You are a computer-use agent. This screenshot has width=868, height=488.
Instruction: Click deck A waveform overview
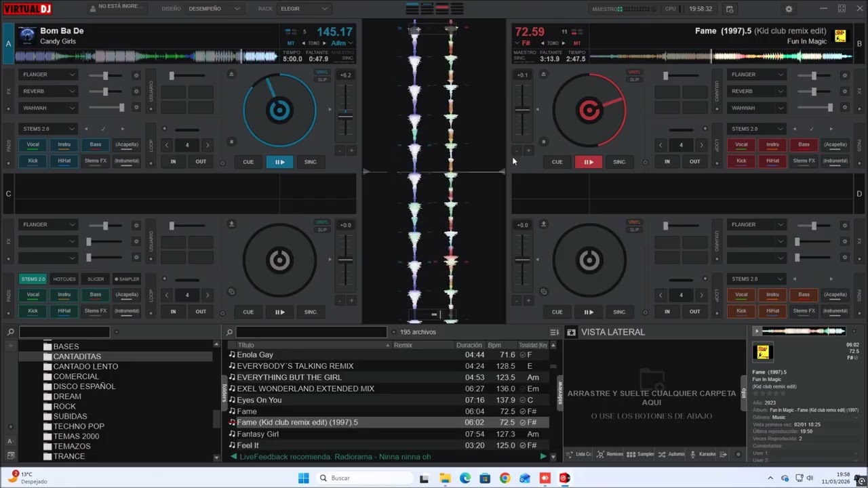(x=146, y=57)
